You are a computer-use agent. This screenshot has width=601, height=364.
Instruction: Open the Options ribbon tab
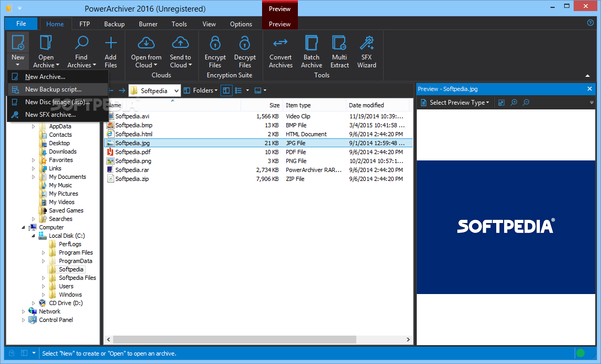pos(241,24)
